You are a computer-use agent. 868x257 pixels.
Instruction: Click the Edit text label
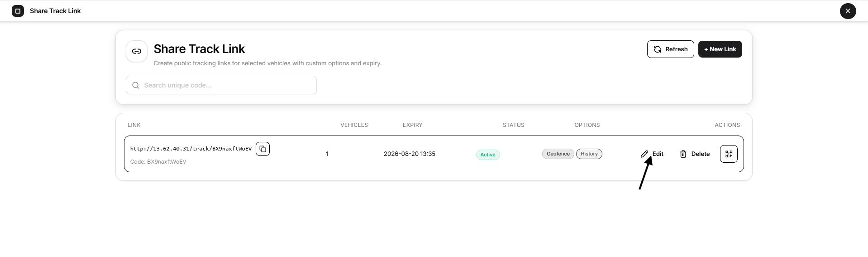658,154
